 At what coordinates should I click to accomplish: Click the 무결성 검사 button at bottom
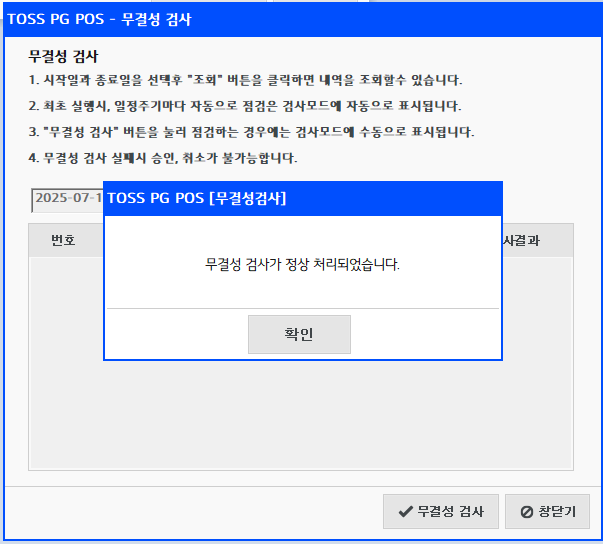(x=441, y=511)
